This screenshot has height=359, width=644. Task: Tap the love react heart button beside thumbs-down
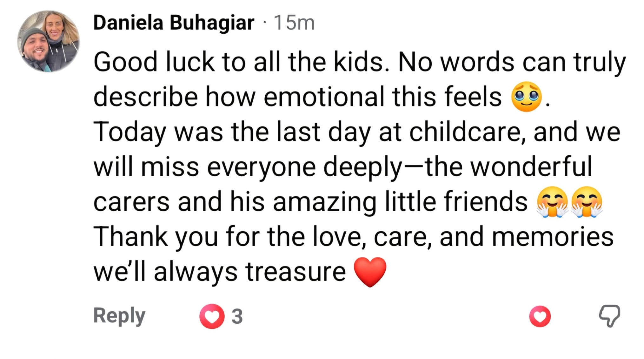tap(540, 316)
